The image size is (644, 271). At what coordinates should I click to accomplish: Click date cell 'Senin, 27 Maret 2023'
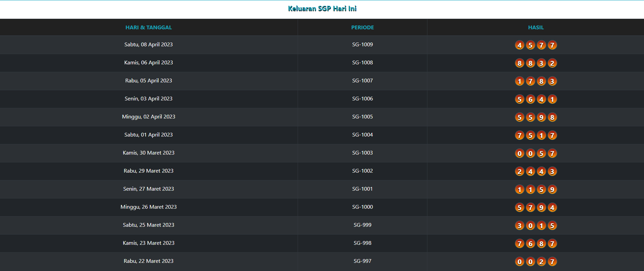pos(148,189)
